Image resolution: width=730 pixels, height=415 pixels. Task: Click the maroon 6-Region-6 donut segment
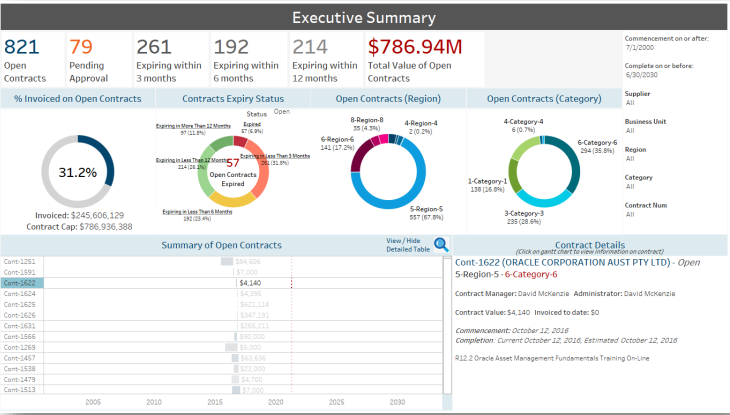pos(358,156)
